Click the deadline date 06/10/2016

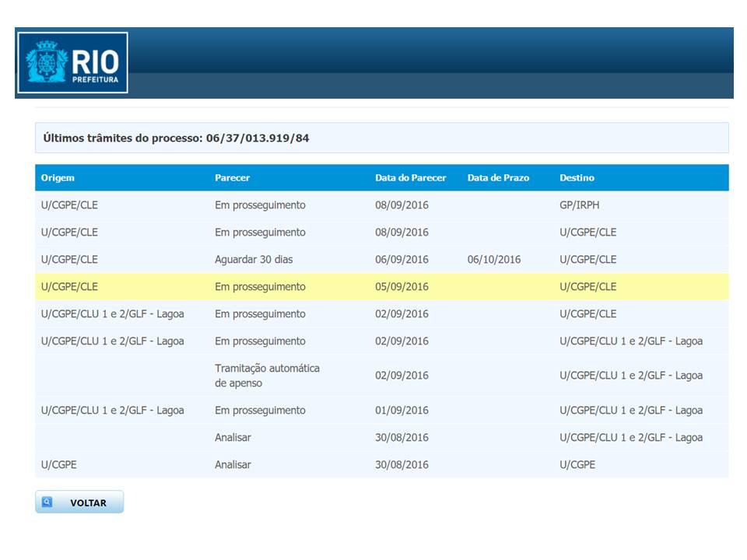(494, 260)
